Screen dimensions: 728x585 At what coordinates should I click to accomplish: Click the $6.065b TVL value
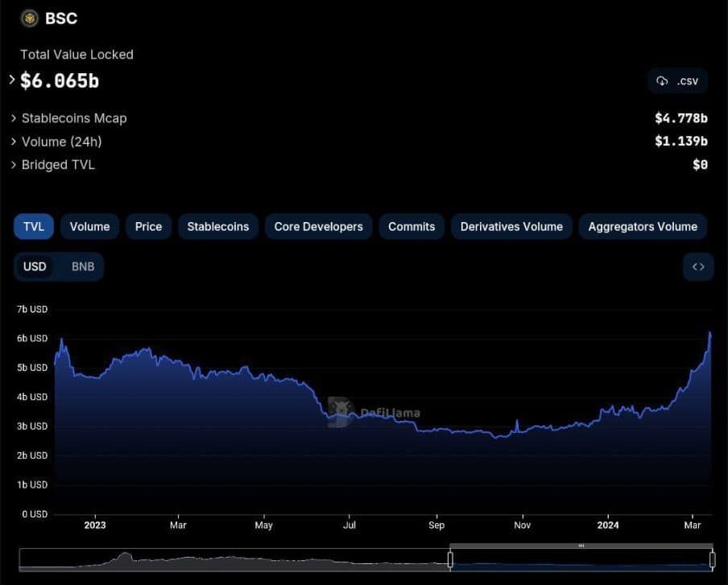point(60,80)
